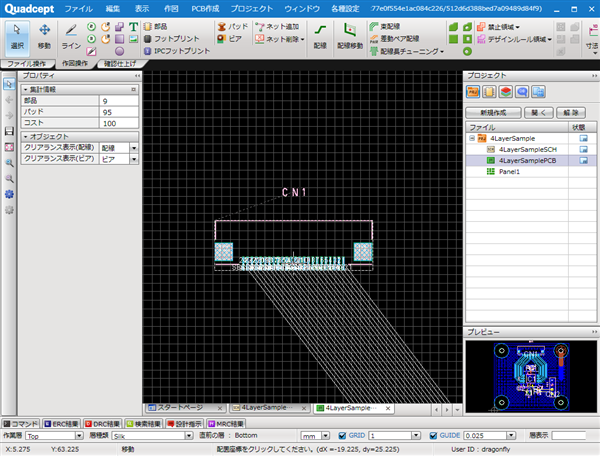Toggle the GRID checkbox
This screenshot has width=600, height=456.
pyautogui.click(x=341, y=435)
